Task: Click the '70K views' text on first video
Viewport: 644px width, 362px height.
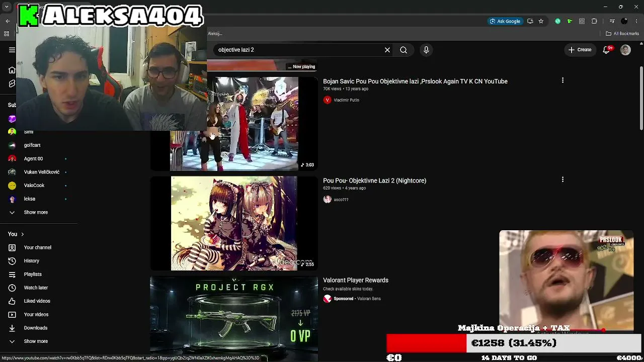Action: (x=332, y=89)
